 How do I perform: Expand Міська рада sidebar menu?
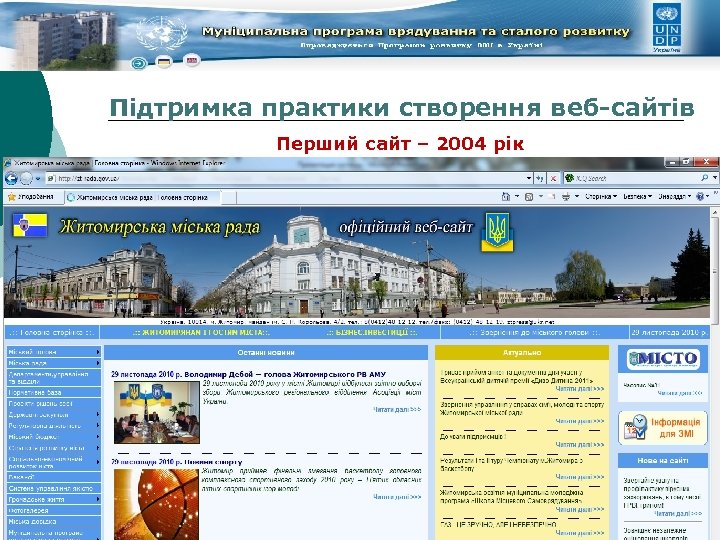pos(54,363)
